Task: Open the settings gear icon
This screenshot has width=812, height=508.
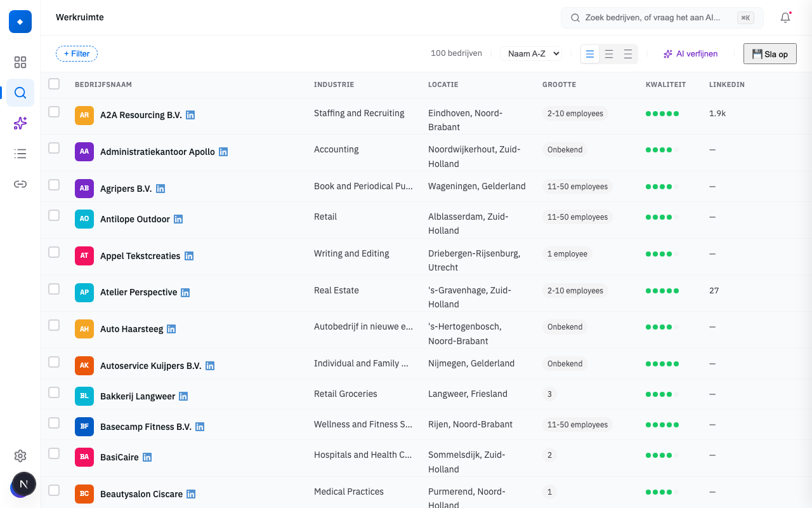Action: tap(20, 456)
